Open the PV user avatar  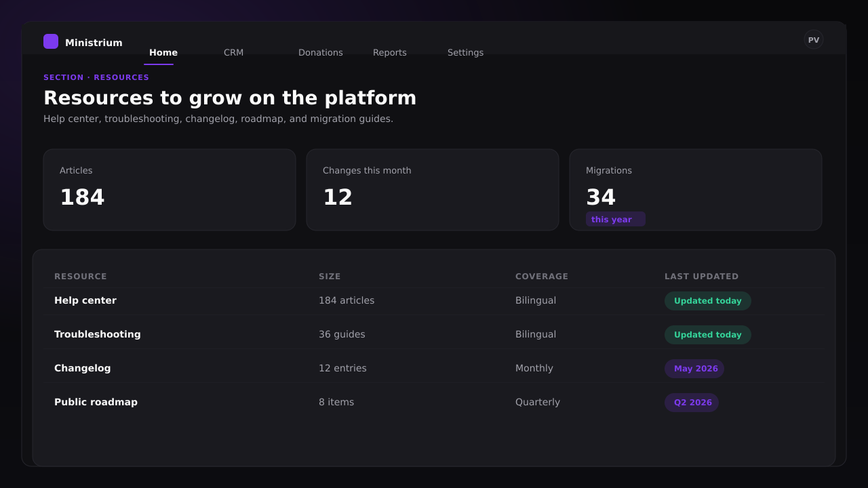[x=814, y=39]
